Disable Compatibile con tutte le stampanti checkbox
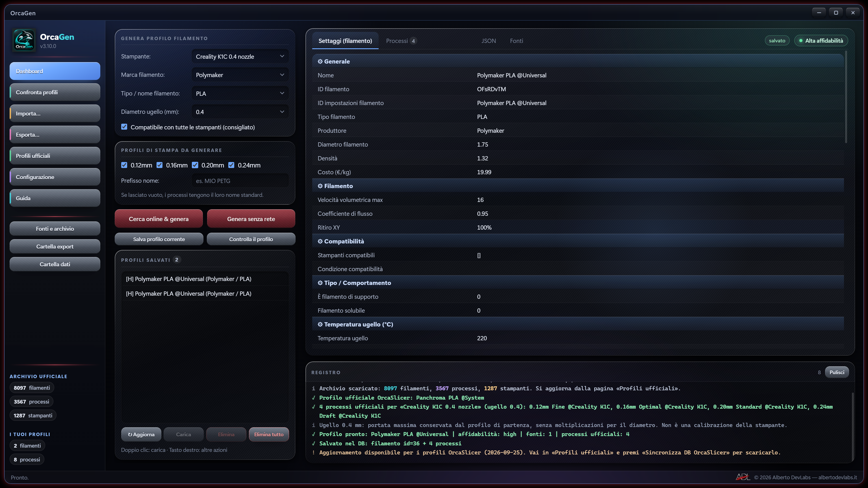The image size is (868, 488). pyautogui.click(x=124, y=127)
